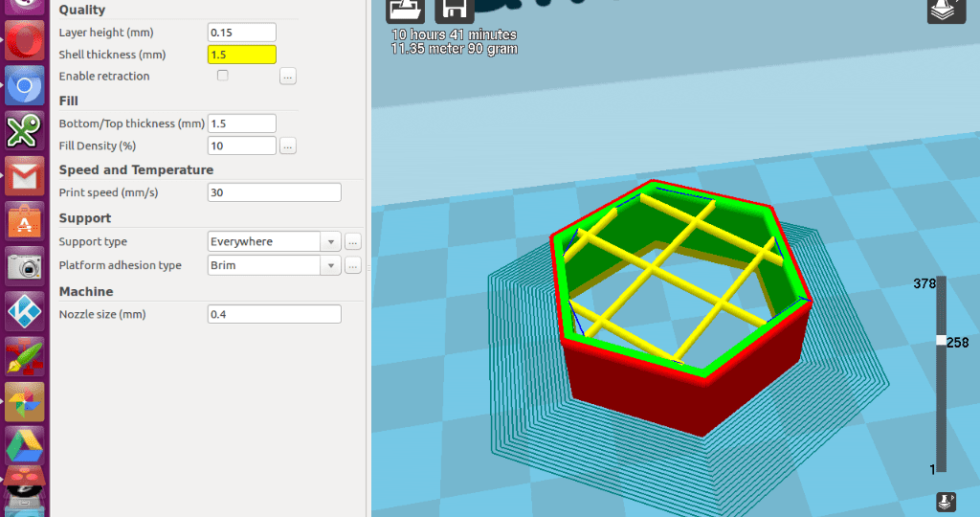Click the small layer icon below the slider
Screen dimensions: 980x517
(947, 502)
